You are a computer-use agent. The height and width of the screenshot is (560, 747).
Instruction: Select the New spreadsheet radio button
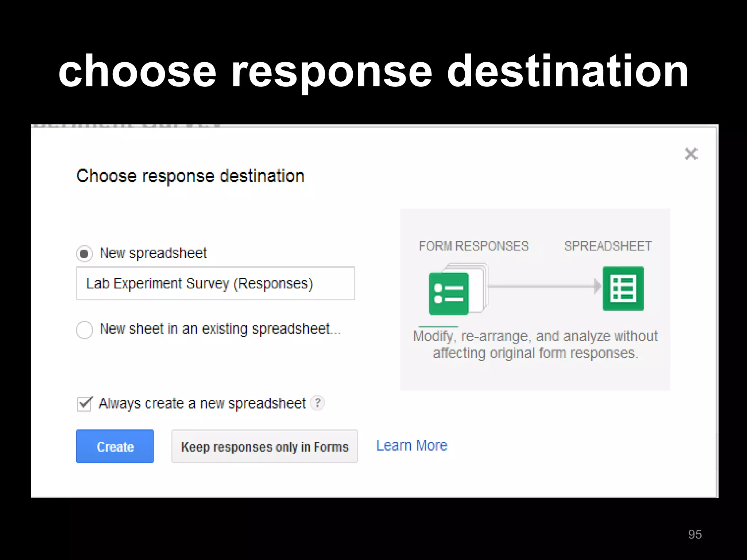pos(84,253)
